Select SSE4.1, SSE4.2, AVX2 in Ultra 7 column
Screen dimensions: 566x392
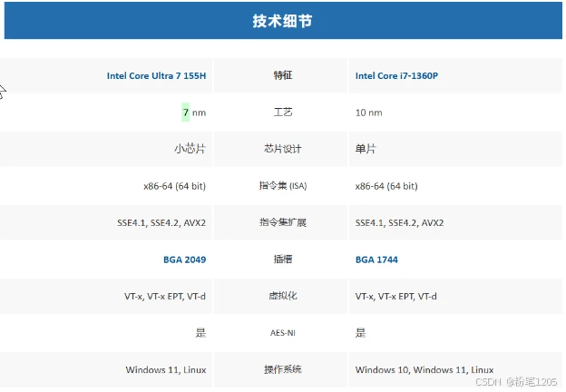click(161, 222)
